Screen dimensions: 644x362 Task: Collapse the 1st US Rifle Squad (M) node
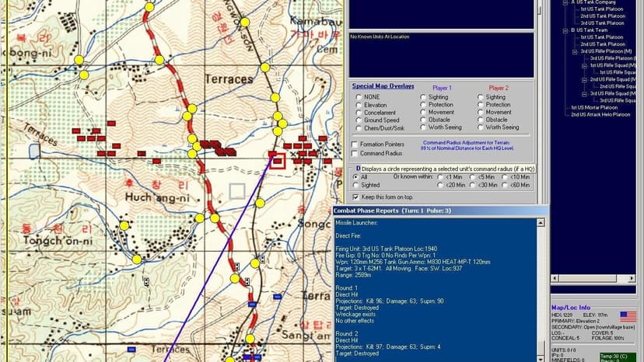tap(584, 66)
